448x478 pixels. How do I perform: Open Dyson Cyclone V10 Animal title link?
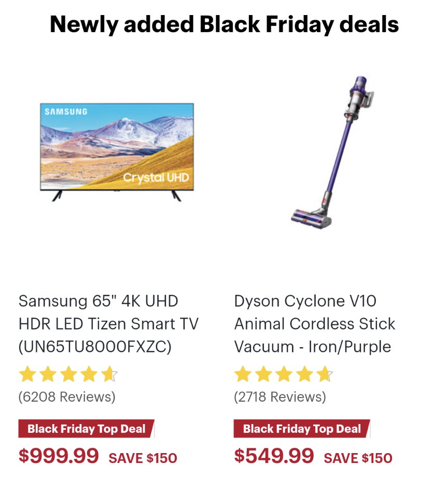coord(315,324)
